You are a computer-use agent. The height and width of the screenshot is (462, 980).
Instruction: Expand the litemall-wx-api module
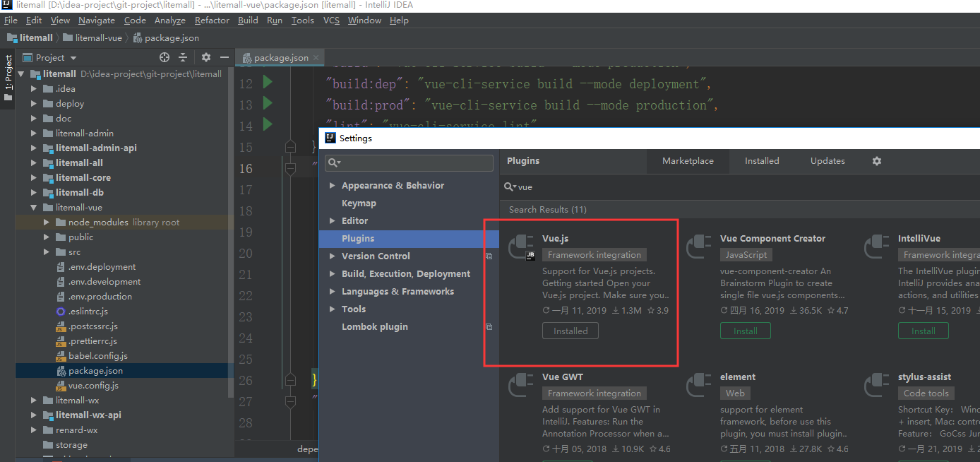click(x=34, y=415)
